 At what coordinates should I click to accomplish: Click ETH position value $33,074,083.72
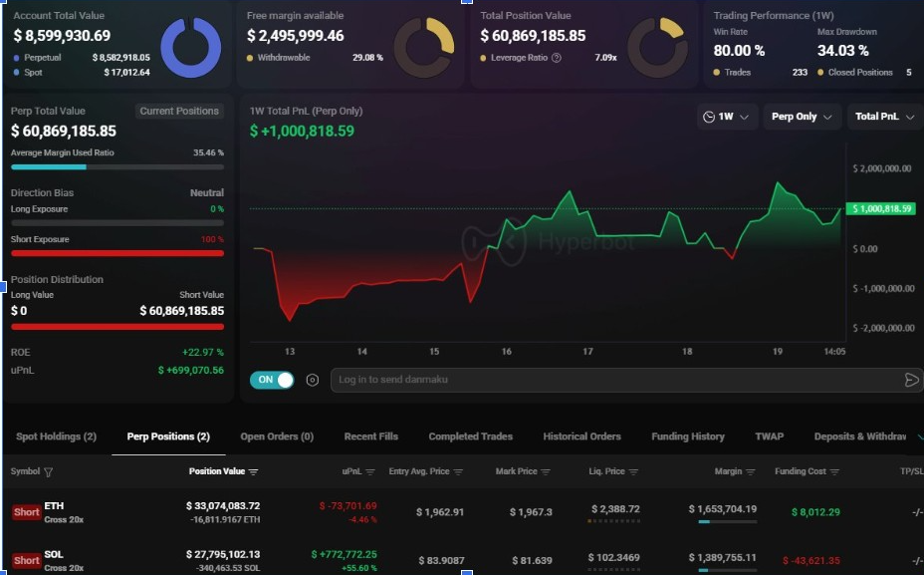223,506
